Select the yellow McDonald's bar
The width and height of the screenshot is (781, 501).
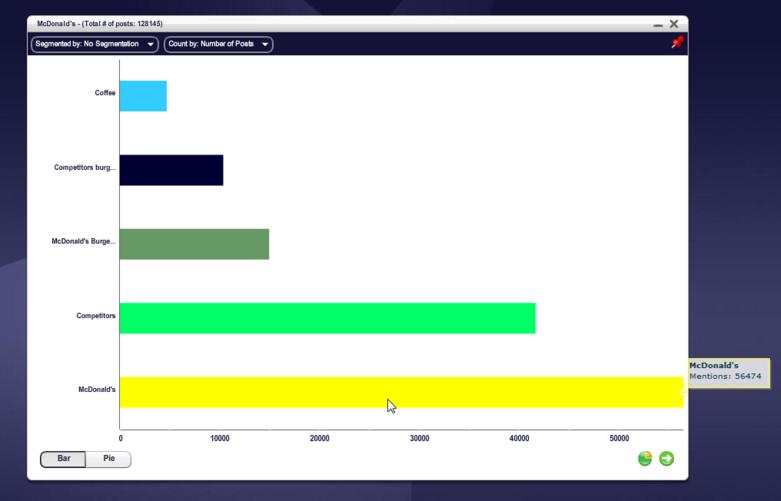pyautogui.click(x=401, y=392)
